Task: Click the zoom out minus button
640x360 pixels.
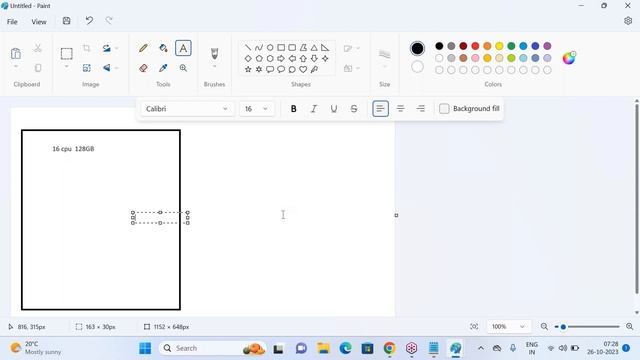Action: pyautogui.click(x=544, y=327)
